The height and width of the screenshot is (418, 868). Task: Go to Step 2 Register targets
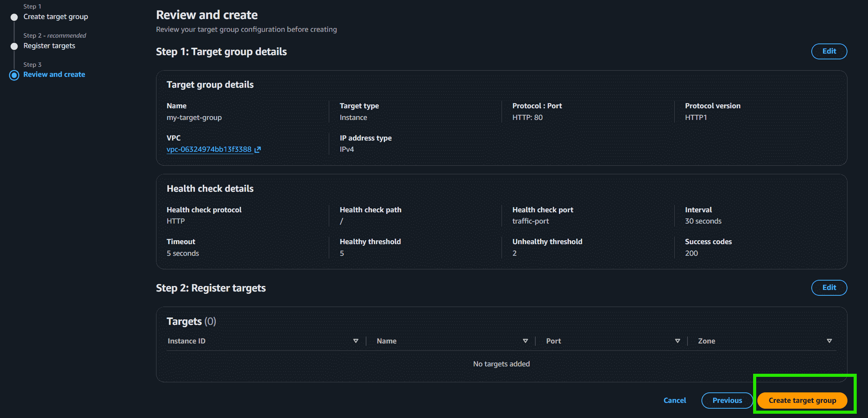(49, 46)
